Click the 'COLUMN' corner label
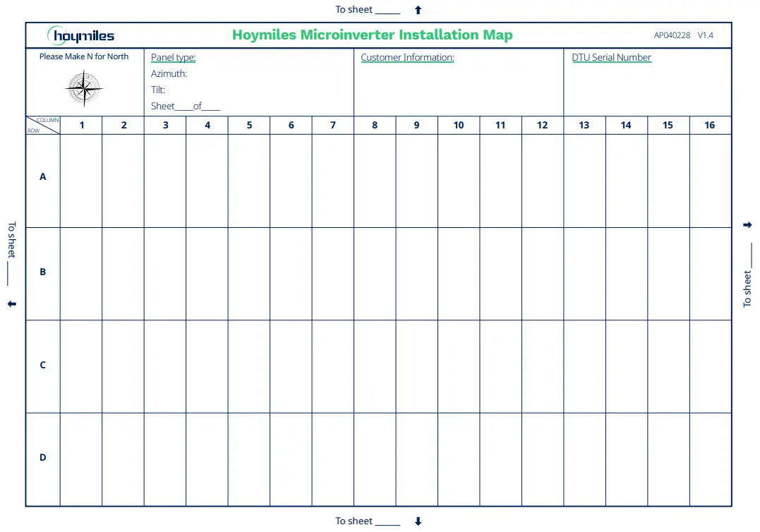This screenshot has width=760, height=532. (47, 120)
